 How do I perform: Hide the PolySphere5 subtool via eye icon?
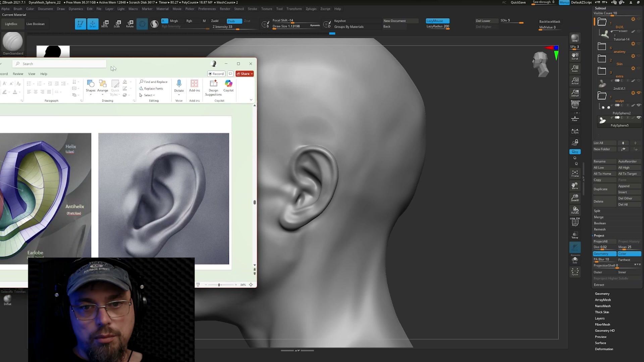(x=639, y=118)
